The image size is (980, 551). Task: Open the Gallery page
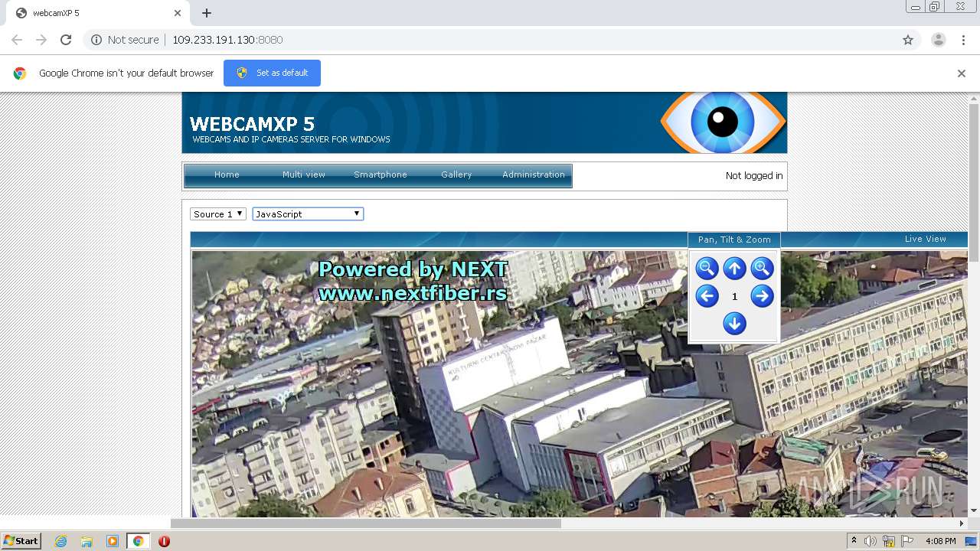pyautogui.click(x=456, y=174)
